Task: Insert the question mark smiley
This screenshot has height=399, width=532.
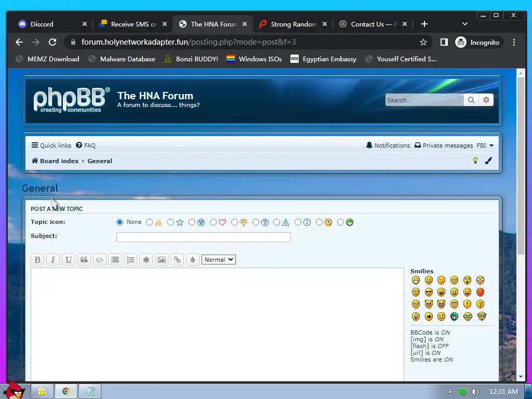Action: [x=480, y=304]
